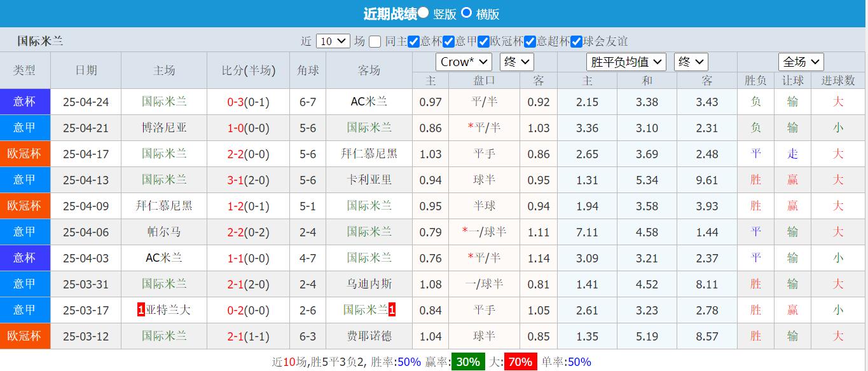Image resolution: width=868 pixels, height=371 pixels.
Task: Uncheck the 意超杯 checkbox
Action: (530, 41)
